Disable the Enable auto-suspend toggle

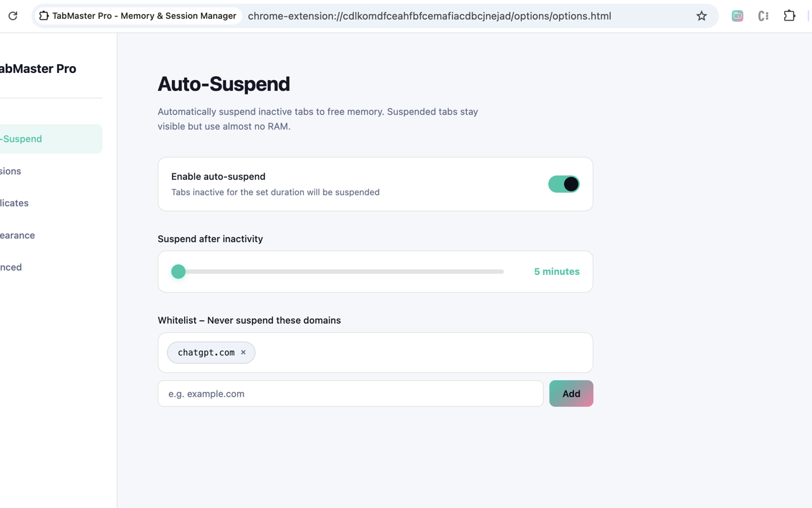click(x=563, y=184)
